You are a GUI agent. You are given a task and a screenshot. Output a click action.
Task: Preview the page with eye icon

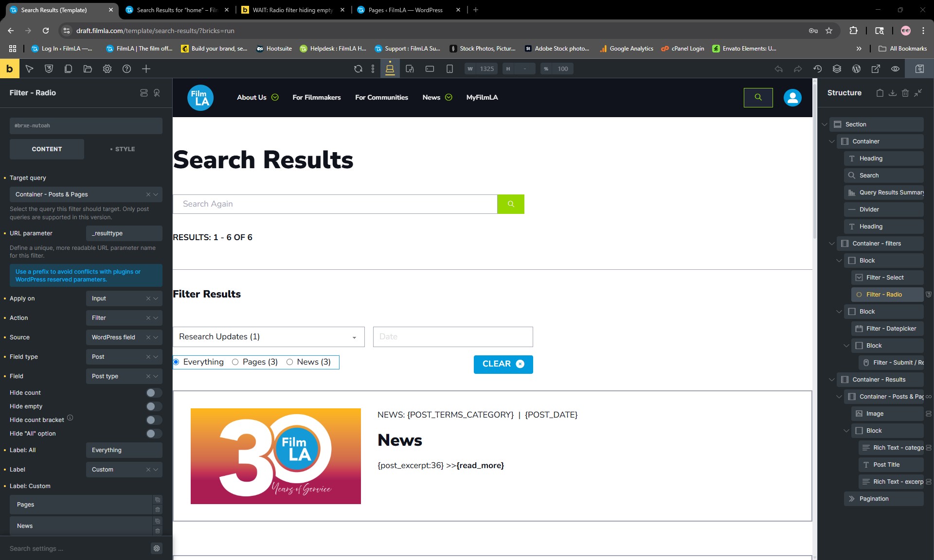(x=895, y=69)
